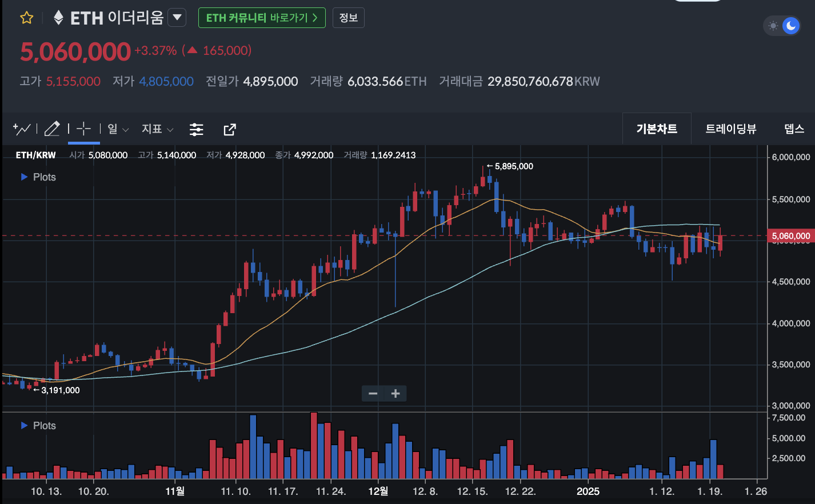Click the 저가 4,805,000 value

pos(166,82)
